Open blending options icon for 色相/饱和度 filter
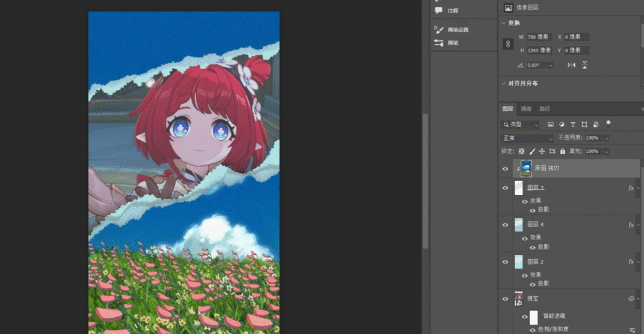The image size is (644, 334). (632, 330)
